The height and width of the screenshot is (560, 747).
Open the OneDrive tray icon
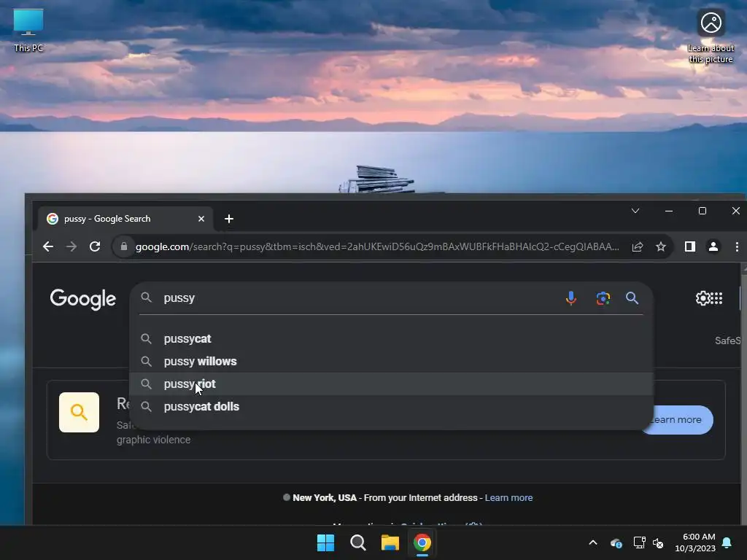tap(616, 542)
